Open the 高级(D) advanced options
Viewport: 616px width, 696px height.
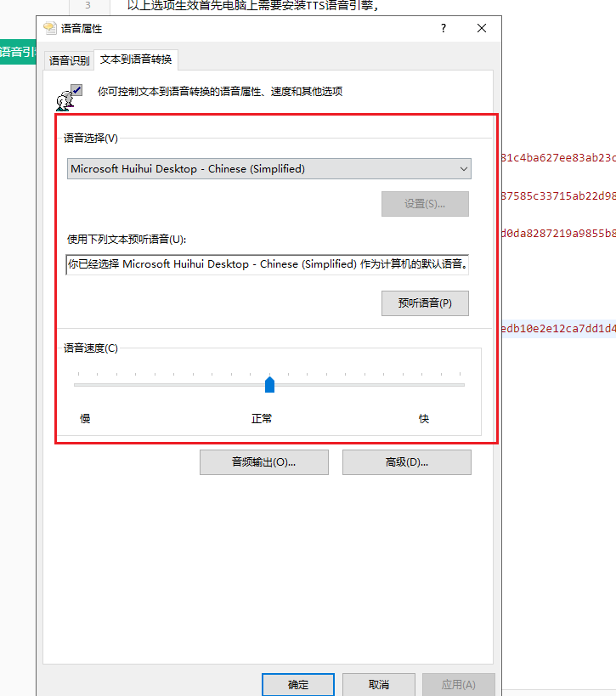[x=406, y=462]
